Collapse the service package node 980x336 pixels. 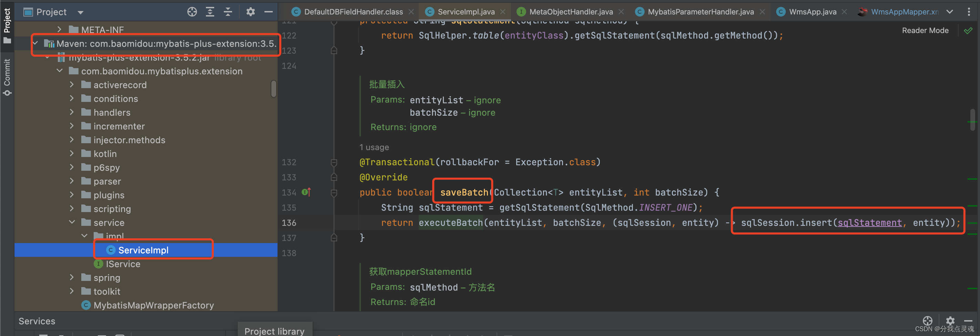click(72, 222)
